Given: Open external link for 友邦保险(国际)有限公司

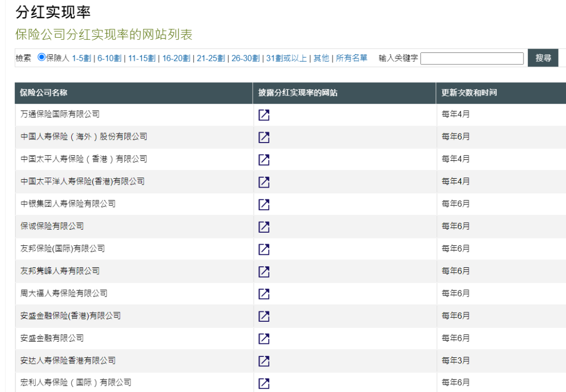Looking at the screenshot, I should pos(264,249).
